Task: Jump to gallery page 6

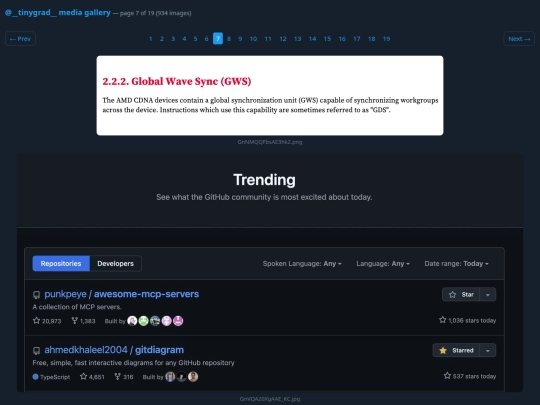Action: click(206, 39)
